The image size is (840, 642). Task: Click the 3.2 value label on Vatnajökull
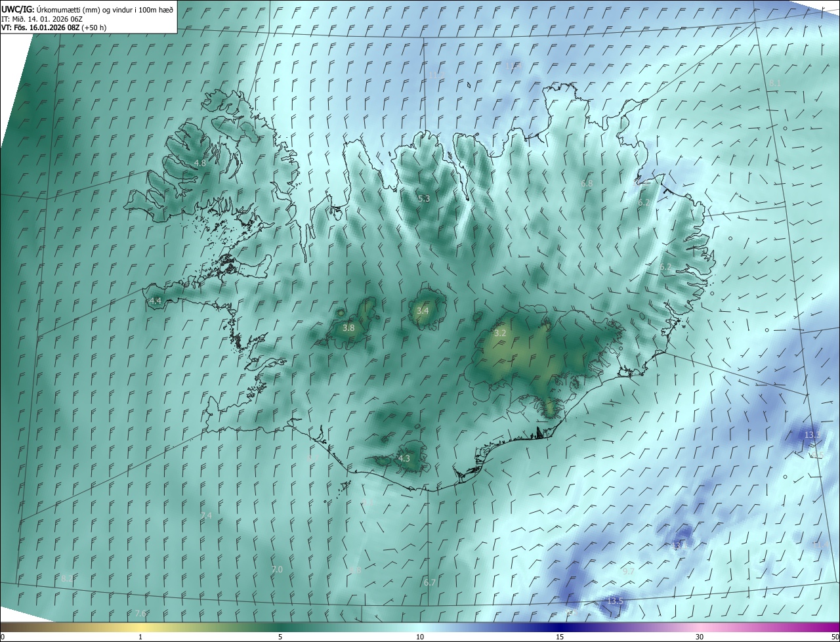click(x=500, y=333)
